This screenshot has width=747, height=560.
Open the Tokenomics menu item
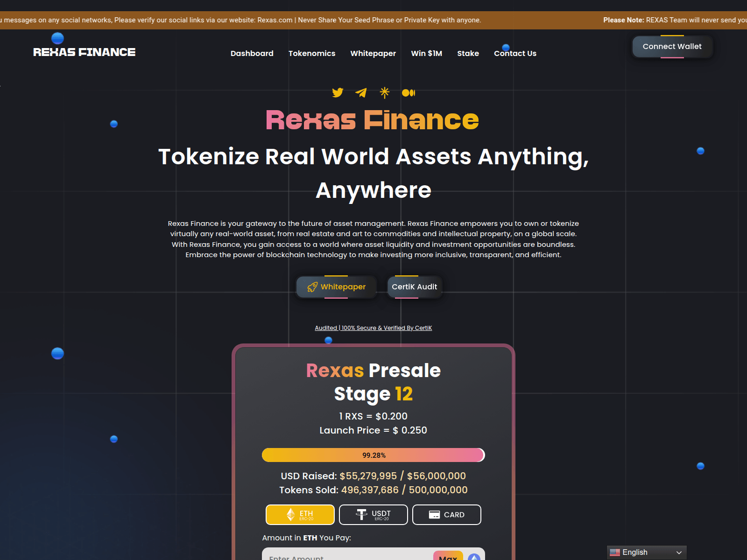[312, 53]
